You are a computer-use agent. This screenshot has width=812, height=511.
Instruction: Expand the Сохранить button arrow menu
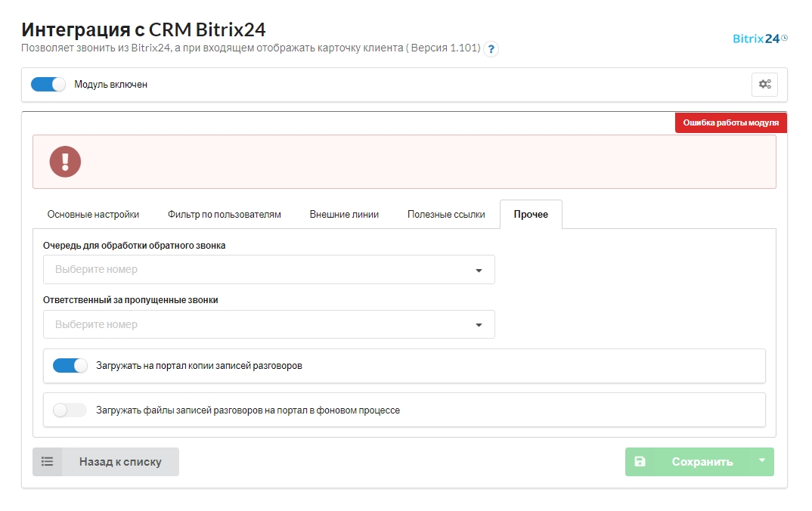tap(761, 461)
